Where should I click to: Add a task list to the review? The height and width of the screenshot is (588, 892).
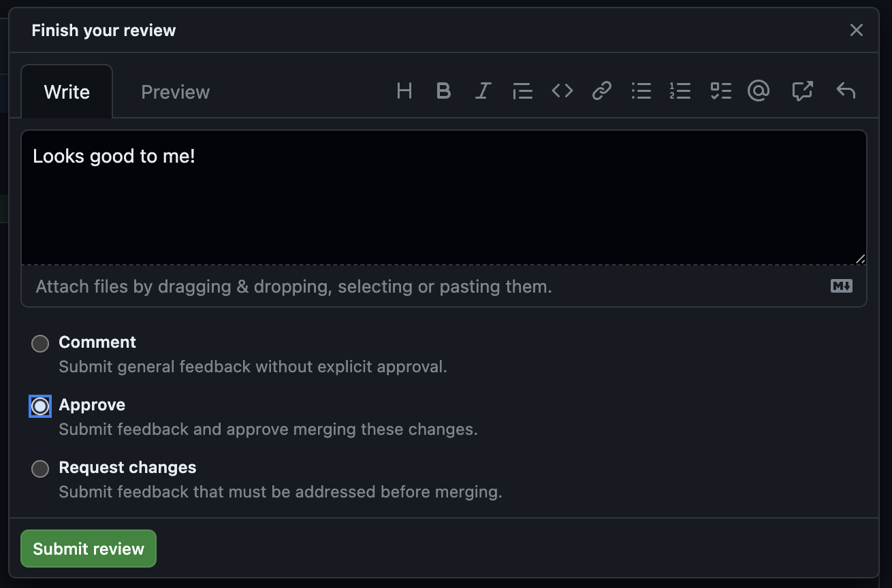(x=720, y=91)
